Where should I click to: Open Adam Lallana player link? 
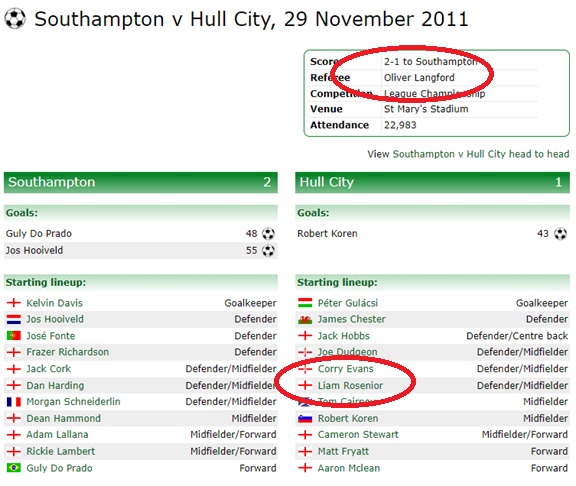(x=57, y=435)
